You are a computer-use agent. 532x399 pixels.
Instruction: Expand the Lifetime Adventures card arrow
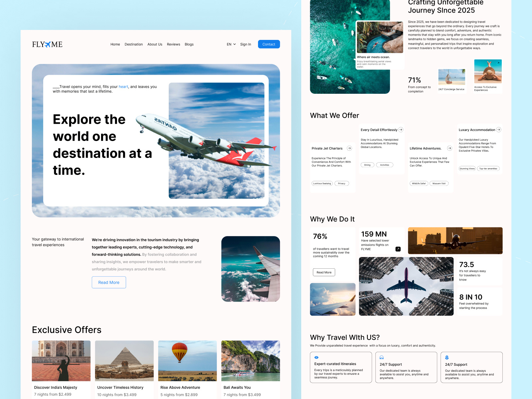click(x=450, y=148)
